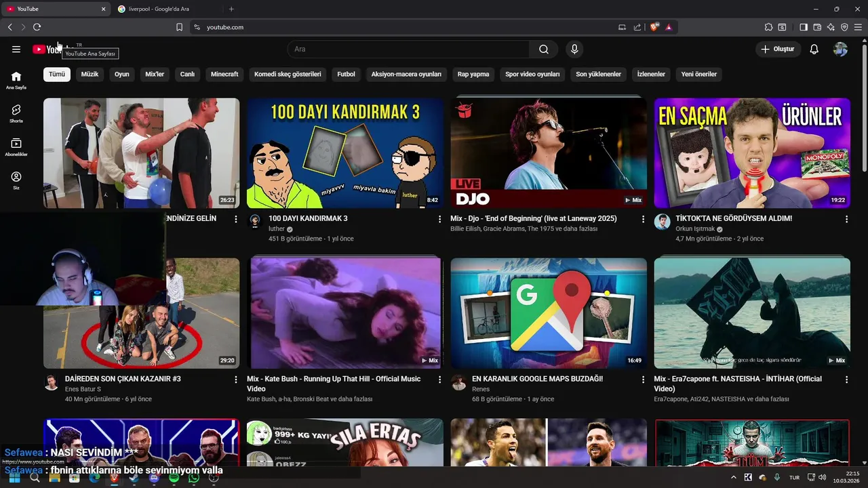The width and height of the screenshot is (868, 488).
Task: Open the new tab plus button
Action: click(x=231, y=9)
